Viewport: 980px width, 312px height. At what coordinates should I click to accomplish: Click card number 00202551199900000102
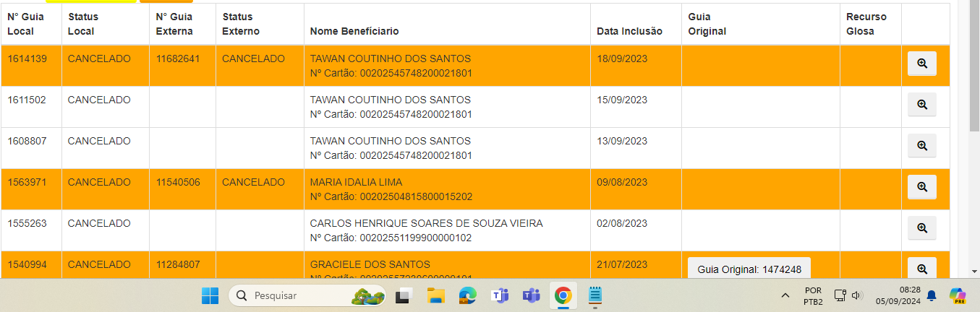[x=416, y=238]
